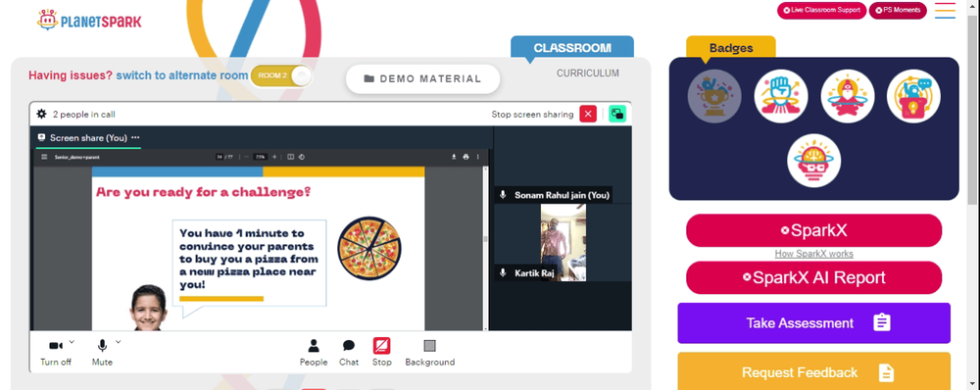Open Live Classroom Support
Screen dimensions: 980x390
[x=821, y=11]
